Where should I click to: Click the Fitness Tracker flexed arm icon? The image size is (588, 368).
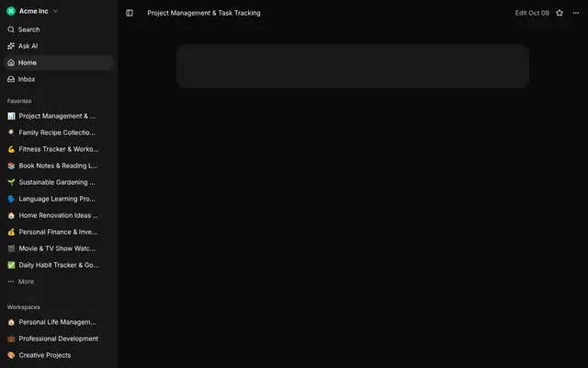tap(11, 149)
